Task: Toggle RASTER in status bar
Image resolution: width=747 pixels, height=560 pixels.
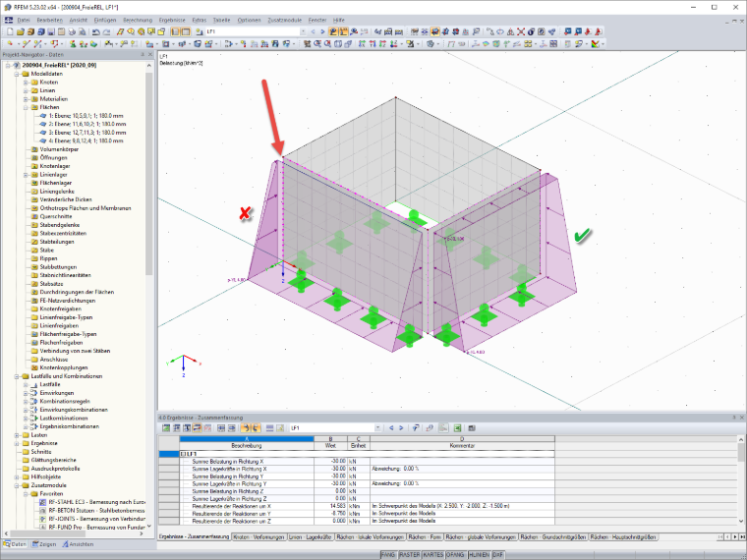Action: coord(409,555)
